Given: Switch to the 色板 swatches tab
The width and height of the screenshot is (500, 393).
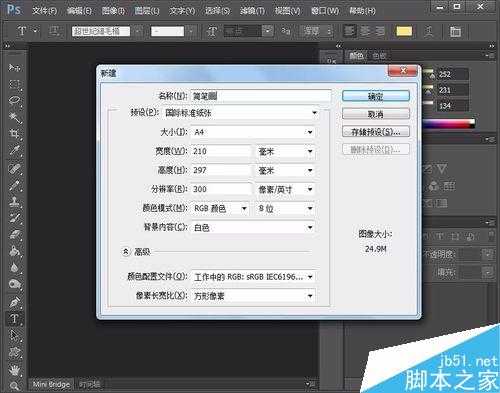Looking at the screenshot, I should pos(379,56).
